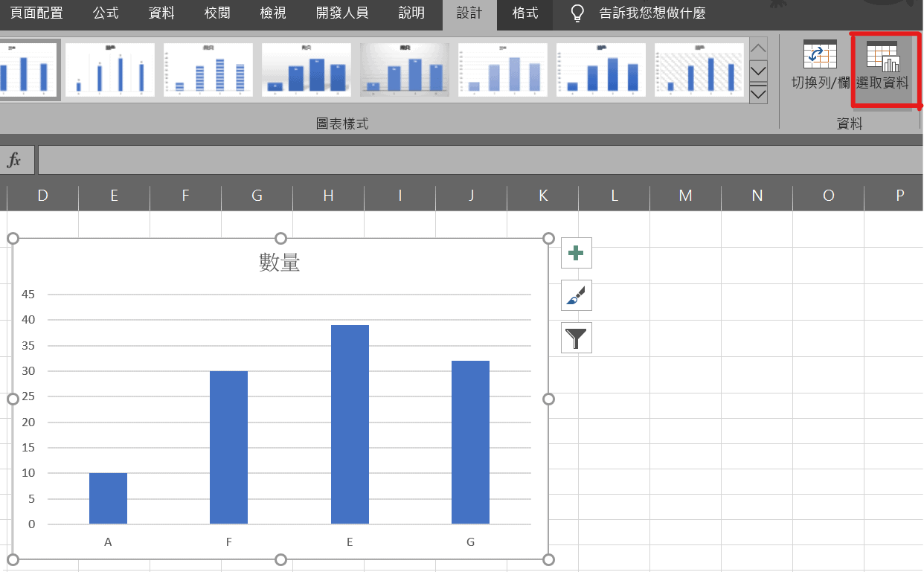
Task: Open the Chart Styles brush icon beside chart
Action: (576, 295)
